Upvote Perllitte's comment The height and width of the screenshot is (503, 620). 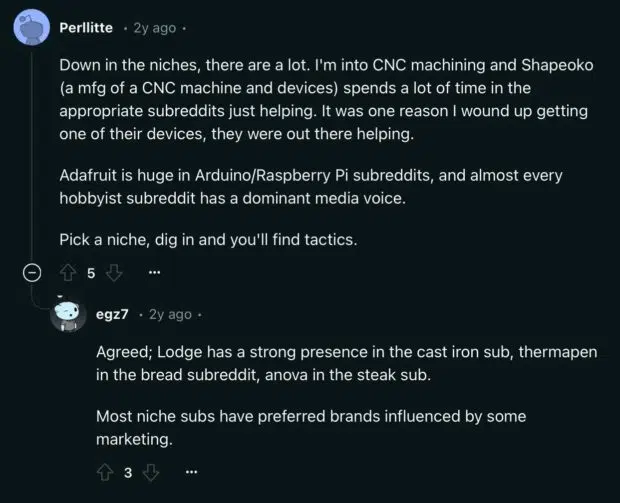pyautogui.click(x=68, y=272)
